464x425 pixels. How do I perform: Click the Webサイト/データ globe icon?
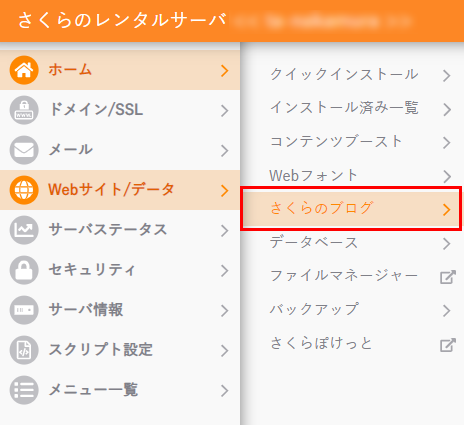click(24, 190)
